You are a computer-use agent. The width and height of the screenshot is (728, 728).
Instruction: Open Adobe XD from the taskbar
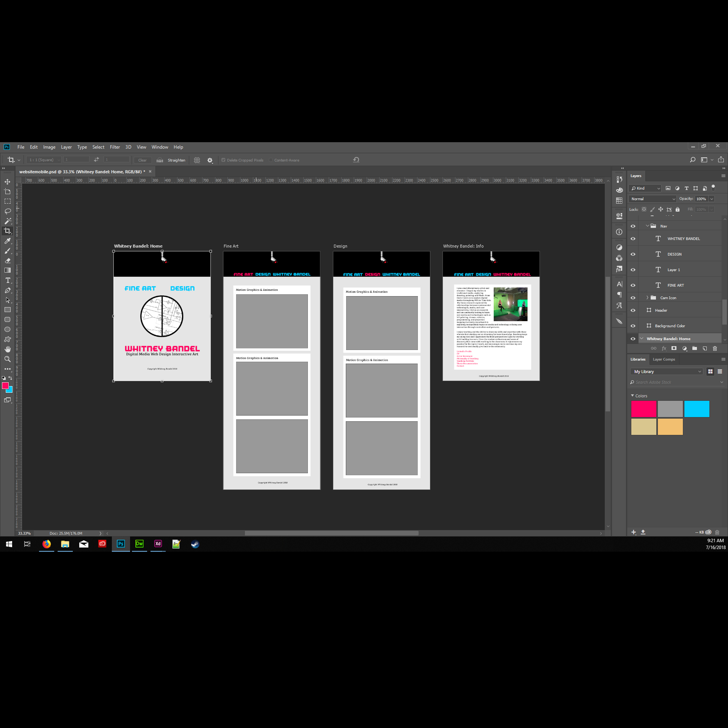158,544
